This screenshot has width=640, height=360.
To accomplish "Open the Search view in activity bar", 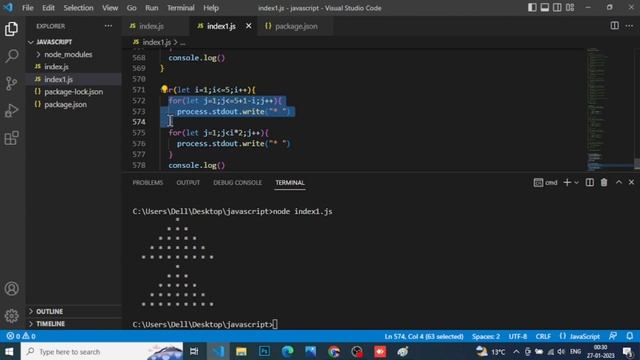I will 11,56.
